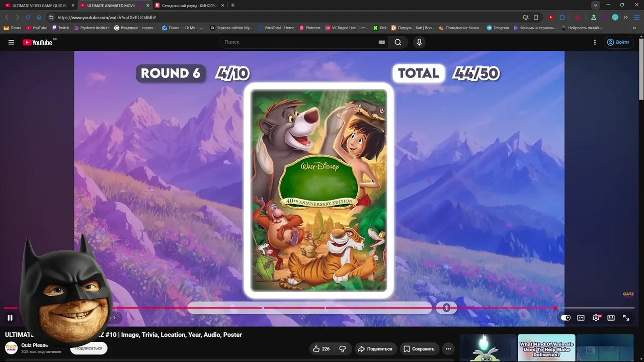
Task: Close the Сегодняшний раунд tab
Action: 222,6
